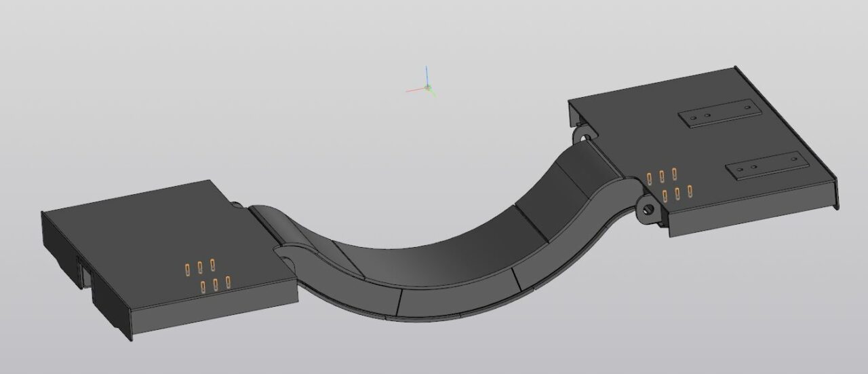Viewport: 868px width, 374px height.
Task: Click rightmost single hole on lower mounting bar
Action: pos(795,158)
